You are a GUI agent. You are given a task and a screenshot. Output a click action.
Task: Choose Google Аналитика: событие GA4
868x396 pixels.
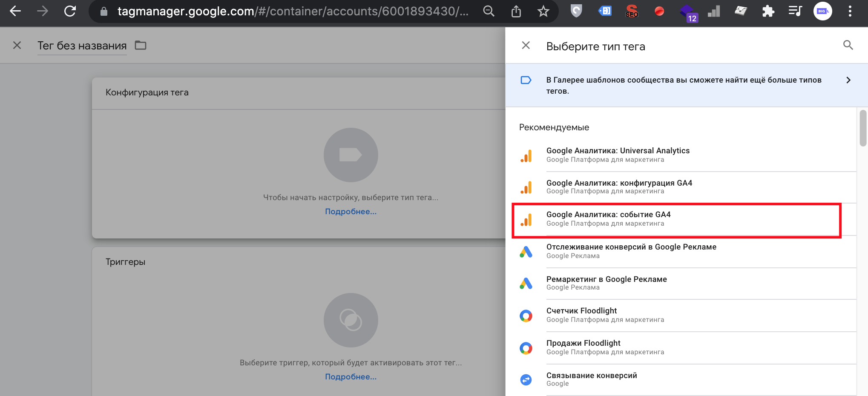(x=608, y=219)
